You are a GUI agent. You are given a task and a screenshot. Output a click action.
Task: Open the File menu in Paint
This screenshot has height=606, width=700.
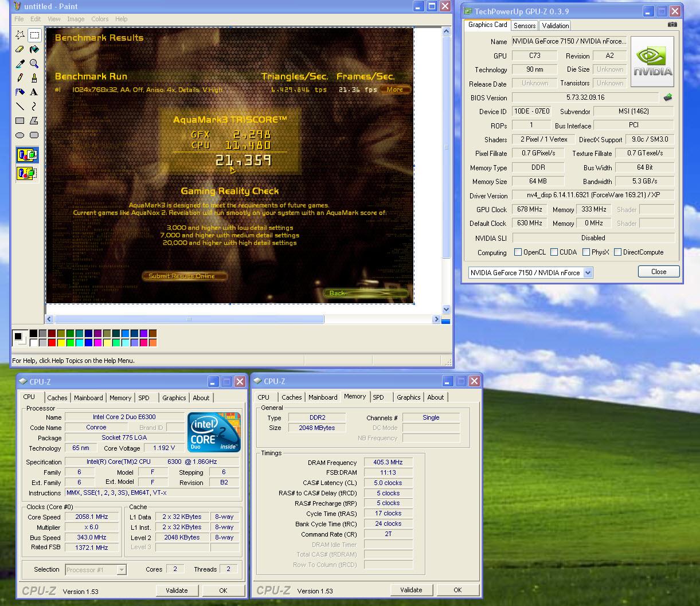coord(19,19)
